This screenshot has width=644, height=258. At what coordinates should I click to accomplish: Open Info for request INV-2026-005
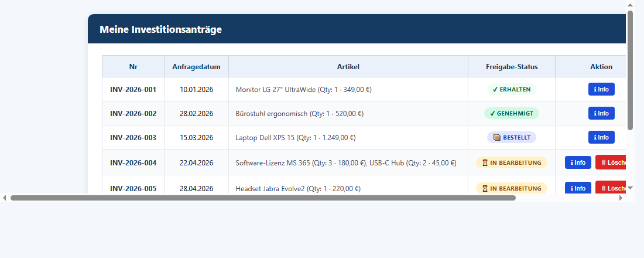coord(578,188)
